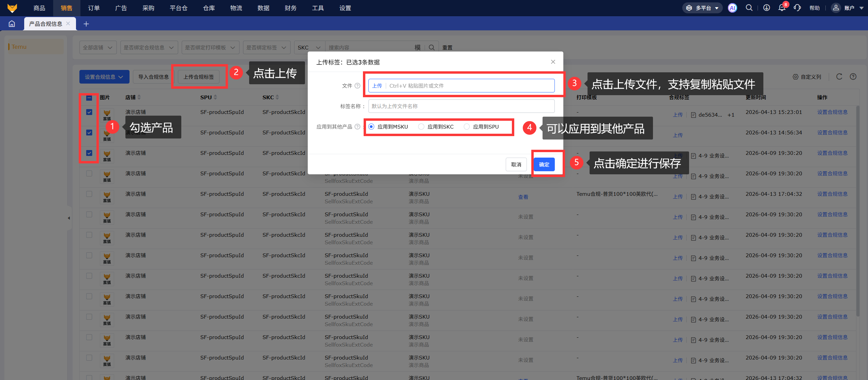Open the download center icon
This screenshot has height=380, width=868.
[x=766, y=8]
